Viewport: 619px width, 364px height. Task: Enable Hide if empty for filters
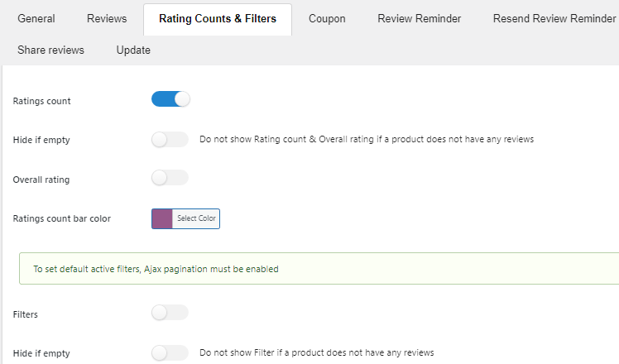point(170,352)
